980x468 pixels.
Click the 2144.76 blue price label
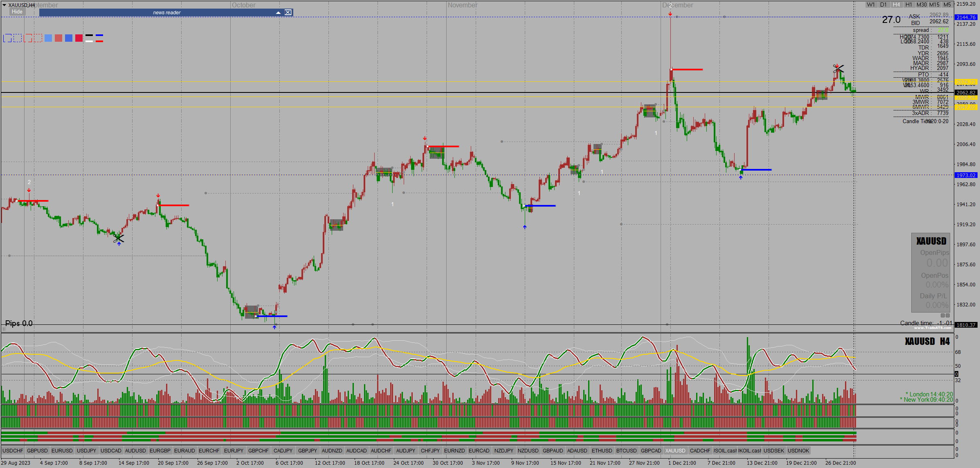click(x=966, y=17)
